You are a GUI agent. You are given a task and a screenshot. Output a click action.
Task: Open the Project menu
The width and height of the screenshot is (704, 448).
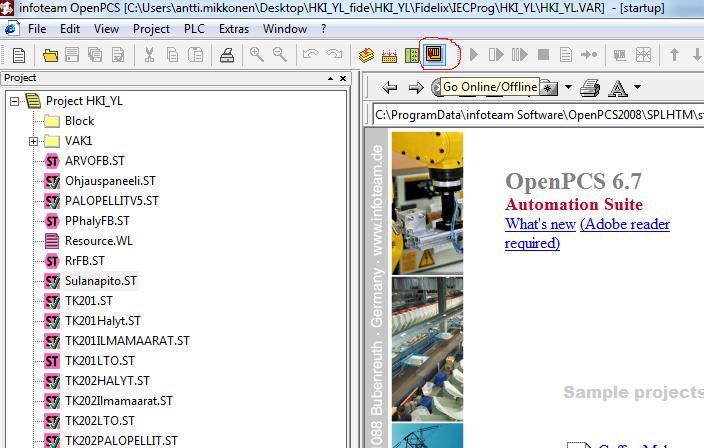151,29
